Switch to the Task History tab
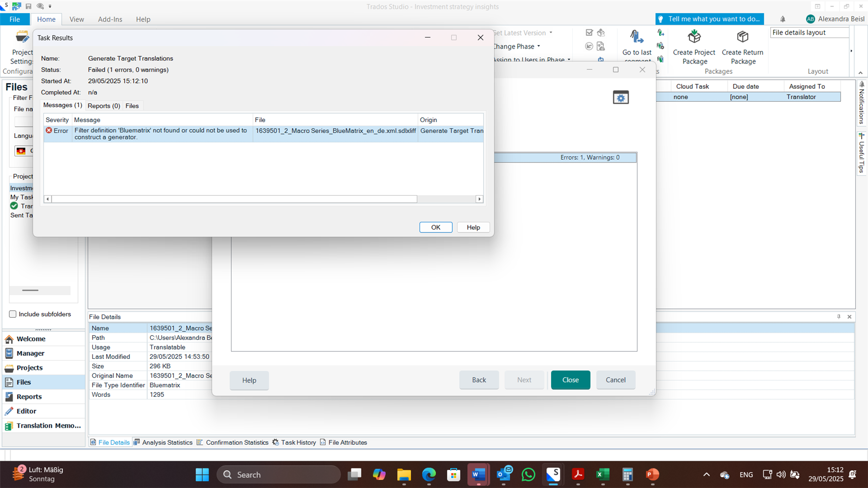 (294, 442)
